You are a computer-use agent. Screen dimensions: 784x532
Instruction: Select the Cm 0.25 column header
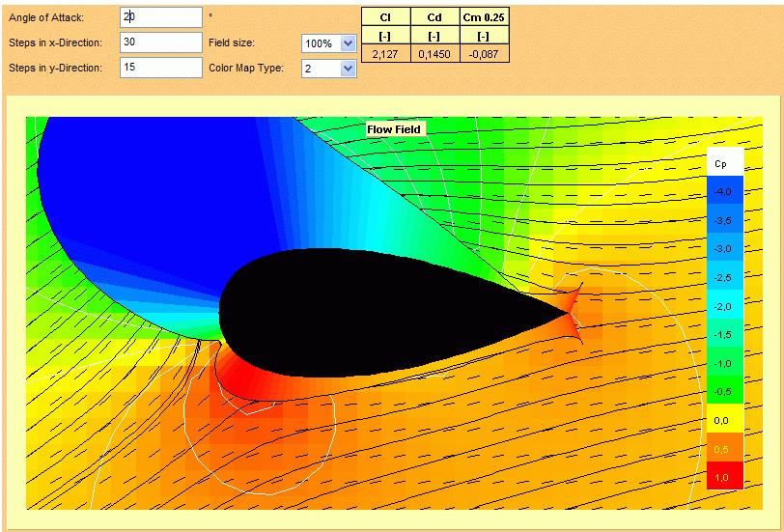click(484, 16)
